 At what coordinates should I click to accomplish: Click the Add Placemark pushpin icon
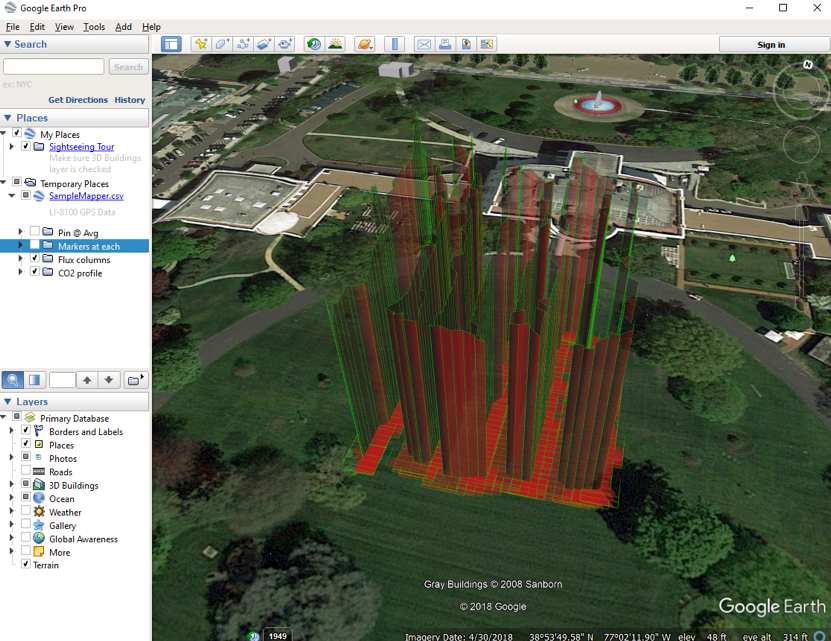point(201,44)
